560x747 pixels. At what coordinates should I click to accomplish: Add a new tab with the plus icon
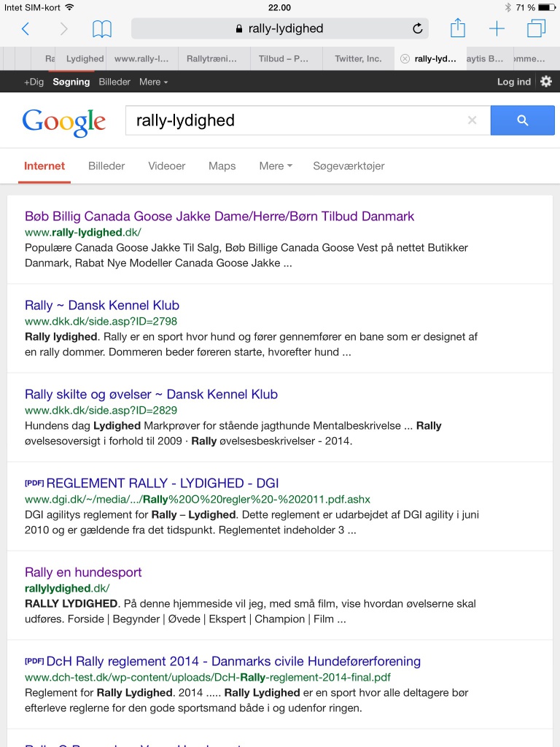[497, 28]
